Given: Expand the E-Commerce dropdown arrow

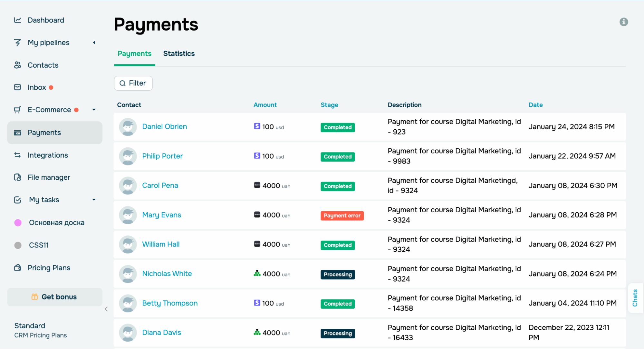Looking at the screenshot, I should point(94,110).
